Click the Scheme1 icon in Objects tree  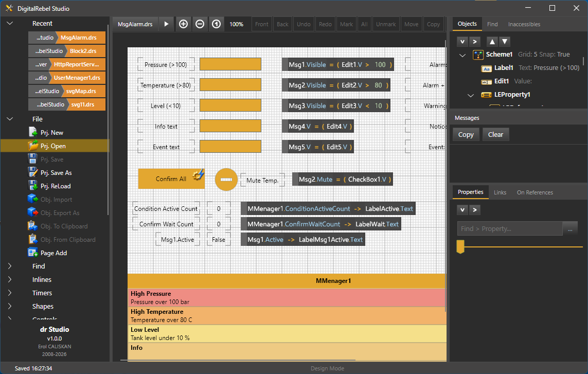(478, 55)
